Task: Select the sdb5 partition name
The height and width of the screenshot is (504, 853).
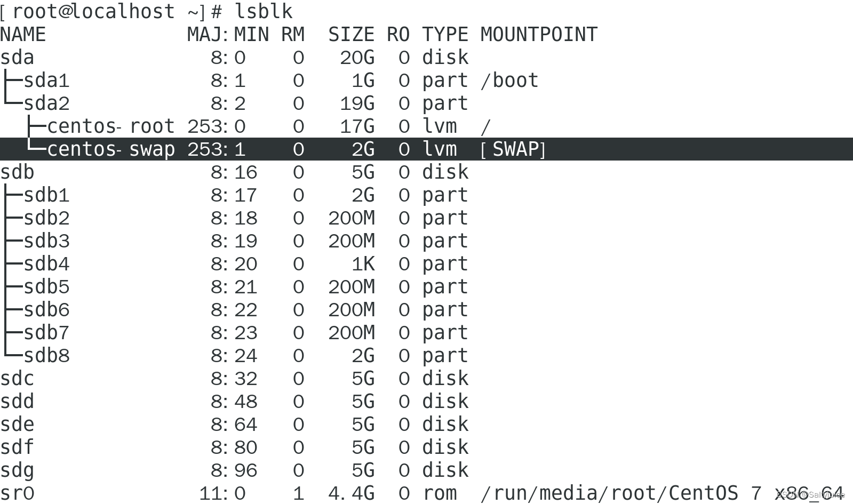Action: coord(46,287)
